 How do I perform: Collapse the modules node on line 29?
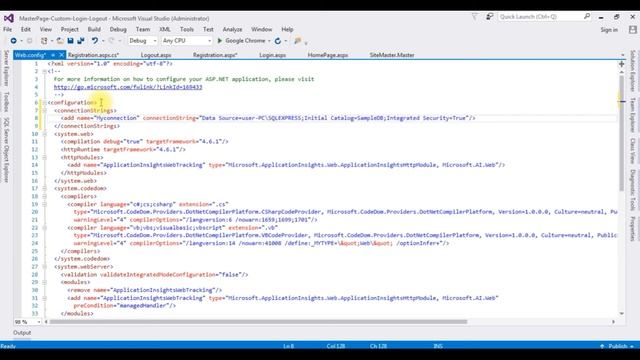click(44, 282)
